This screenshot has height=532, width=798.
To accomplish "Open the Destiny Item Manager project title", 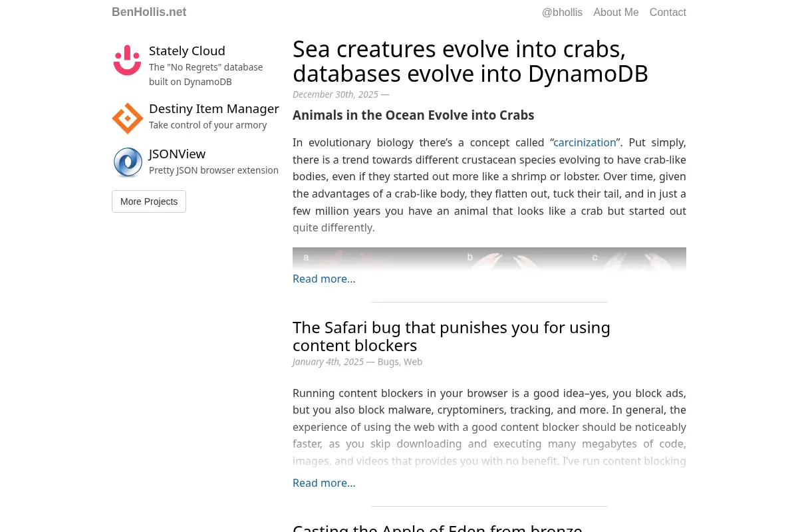I will pyautogui.click(x=214, y=109).
